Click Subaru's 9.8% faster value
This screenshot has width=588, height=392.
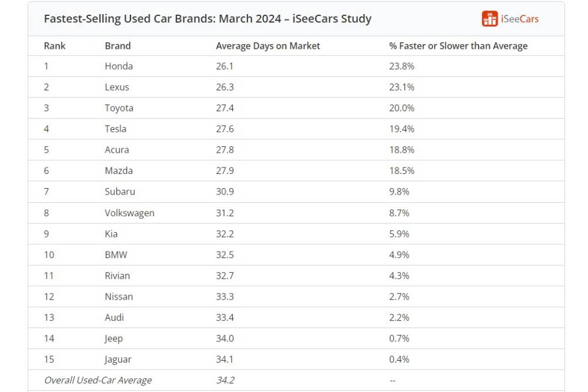(399, 192)
